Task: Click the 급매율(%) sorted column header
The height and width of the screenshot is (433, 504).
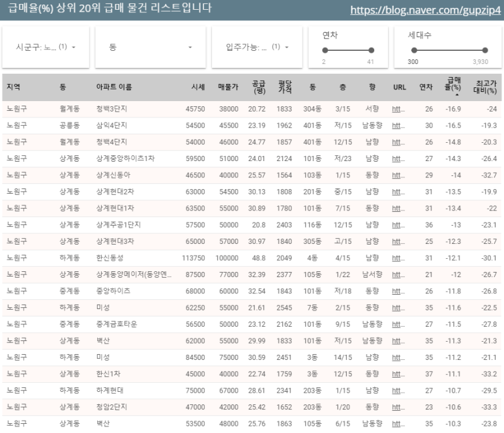Action: pos(453,86)
